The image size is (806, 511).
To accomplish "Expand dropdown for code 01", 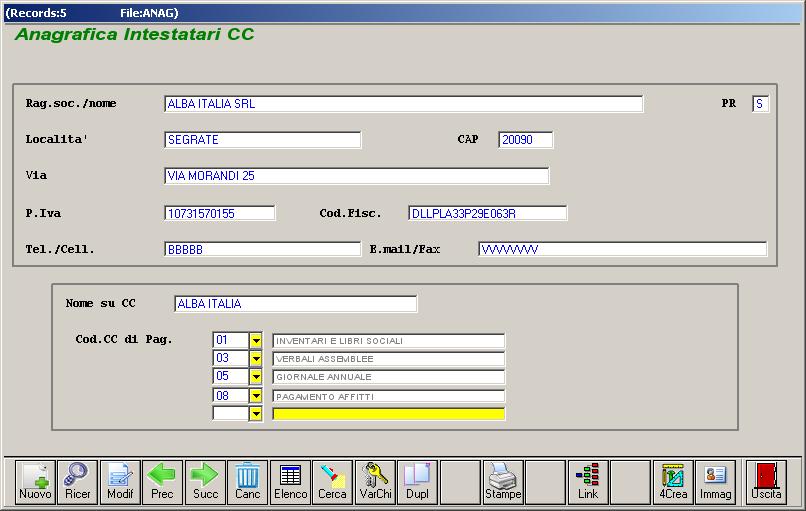I will pyautogui.click(x=255, y=340).
